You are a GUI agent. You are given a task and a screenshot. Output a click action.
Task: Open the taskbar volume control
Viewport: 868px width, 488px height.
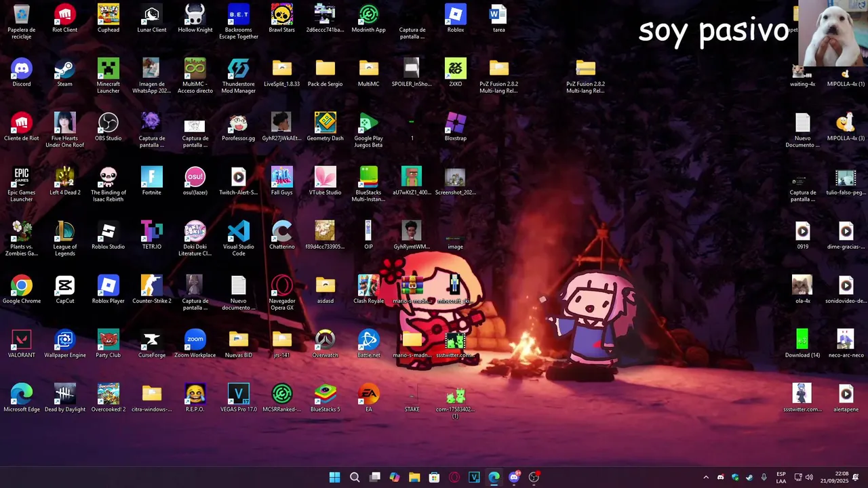pyautogui.click(x=809, y=477)
